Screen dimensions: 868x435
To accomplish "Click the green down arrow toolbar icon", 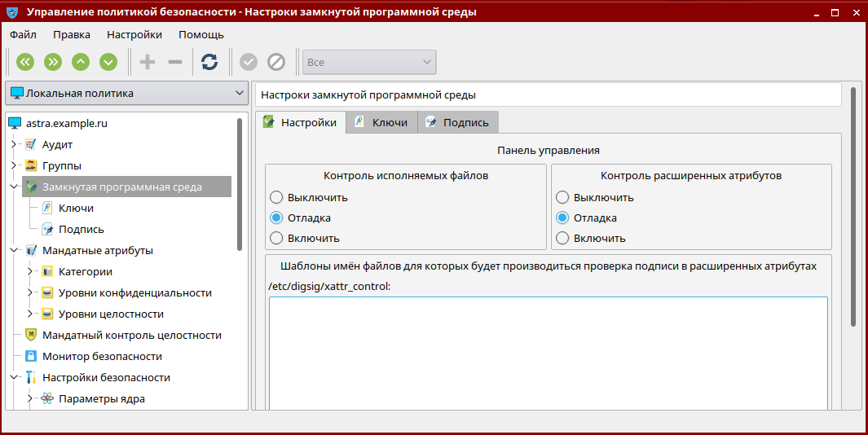I will pos(108,61).
